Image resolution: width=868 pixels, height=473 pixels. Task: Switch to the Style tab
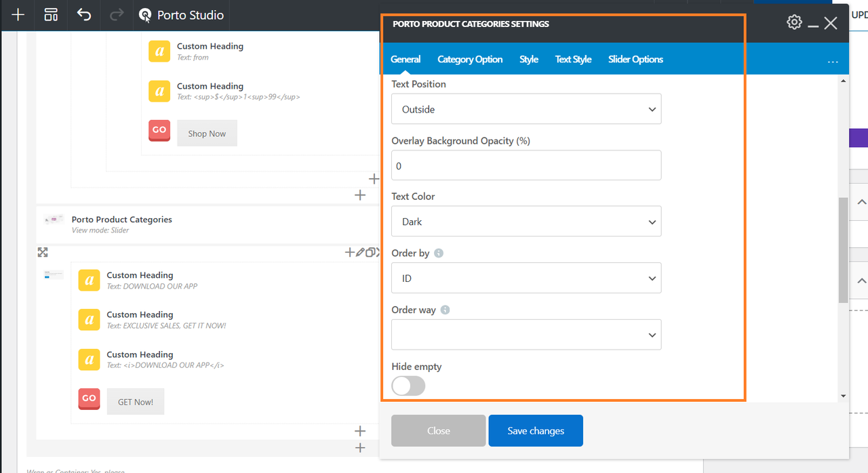click(x=529, y=59)
